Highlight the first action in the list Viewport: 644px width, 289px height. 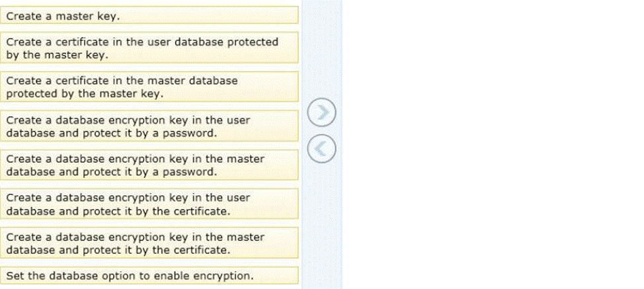[149, 15]
